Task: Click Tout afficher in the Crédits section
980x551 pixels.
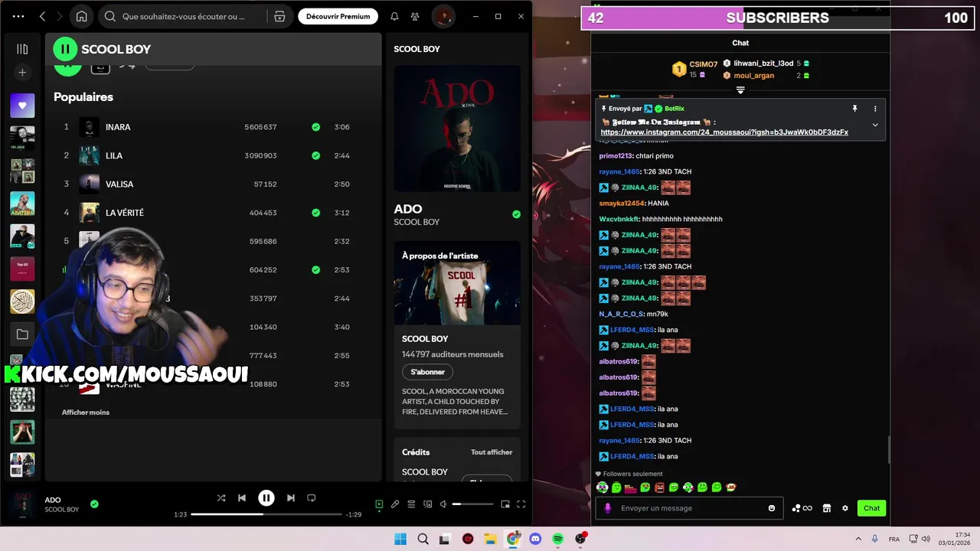Action: [x=492, y=452]
